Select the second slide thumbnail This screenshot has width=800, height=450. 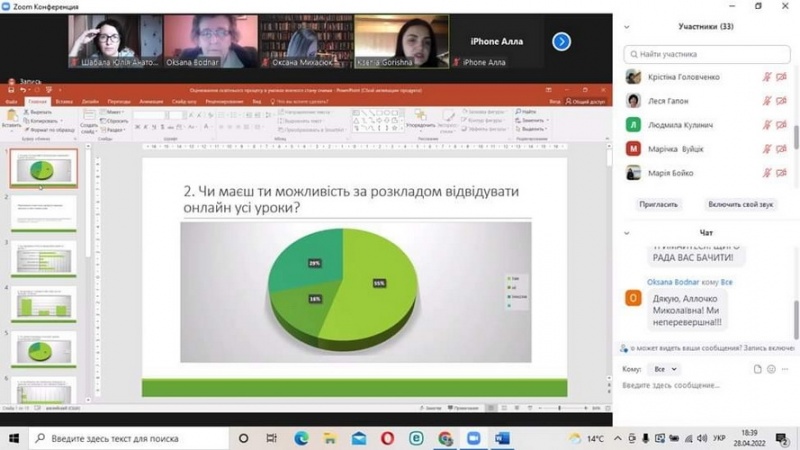point(44,213)
